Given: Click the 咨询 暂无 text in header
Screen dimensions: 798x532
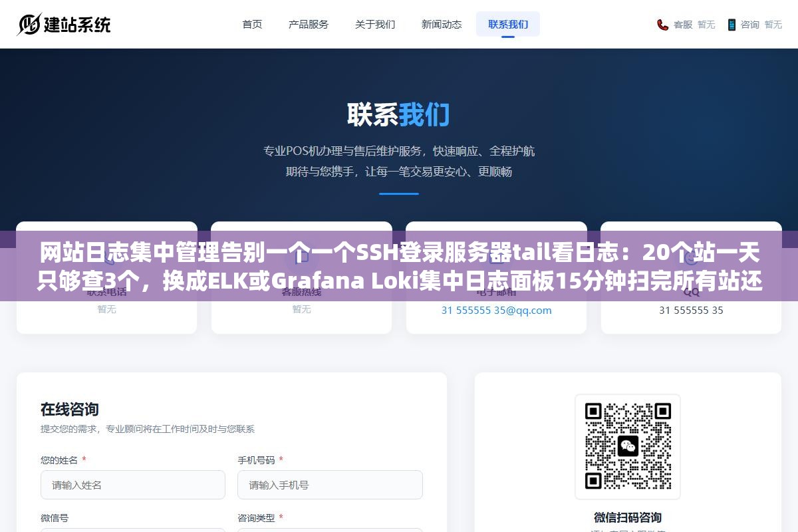Looking at the screenshot, I should (761, 25).
